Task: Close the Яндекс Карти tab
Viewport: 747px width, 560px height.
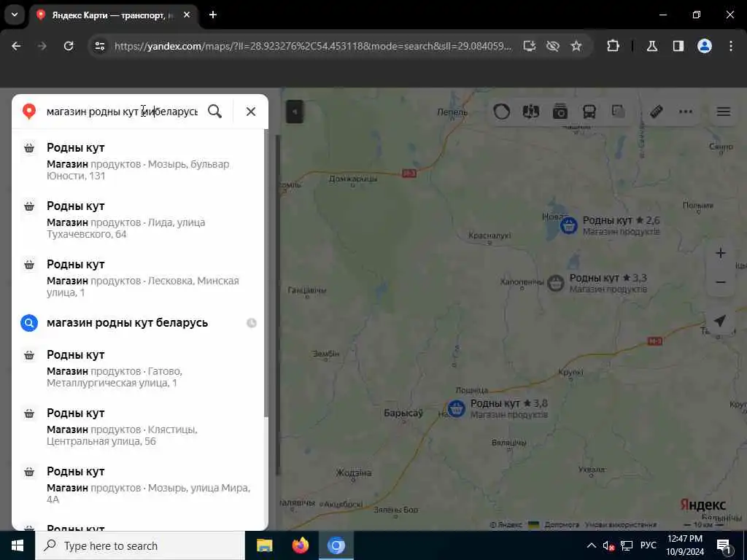Action: (187, 15)
